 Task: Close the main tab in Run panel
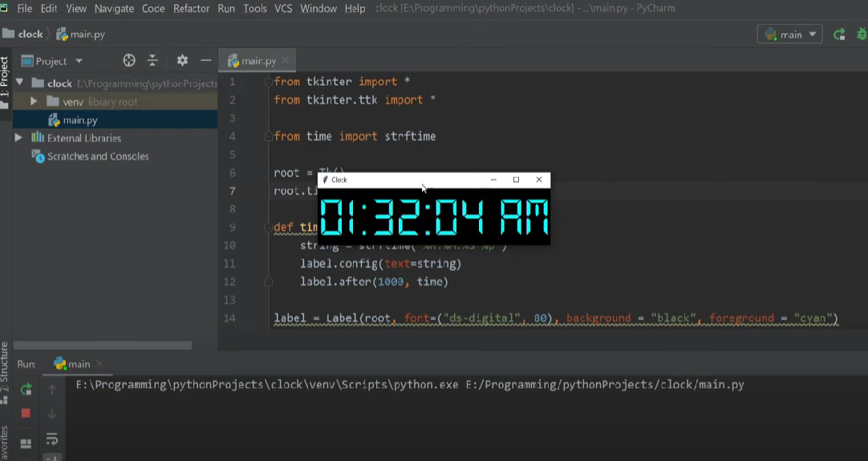[99, 364]
